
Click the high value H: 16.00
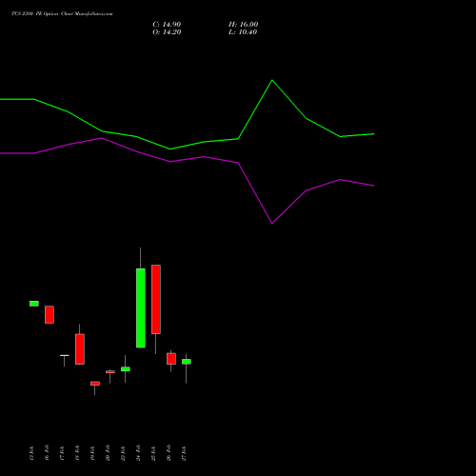[243, 25]
